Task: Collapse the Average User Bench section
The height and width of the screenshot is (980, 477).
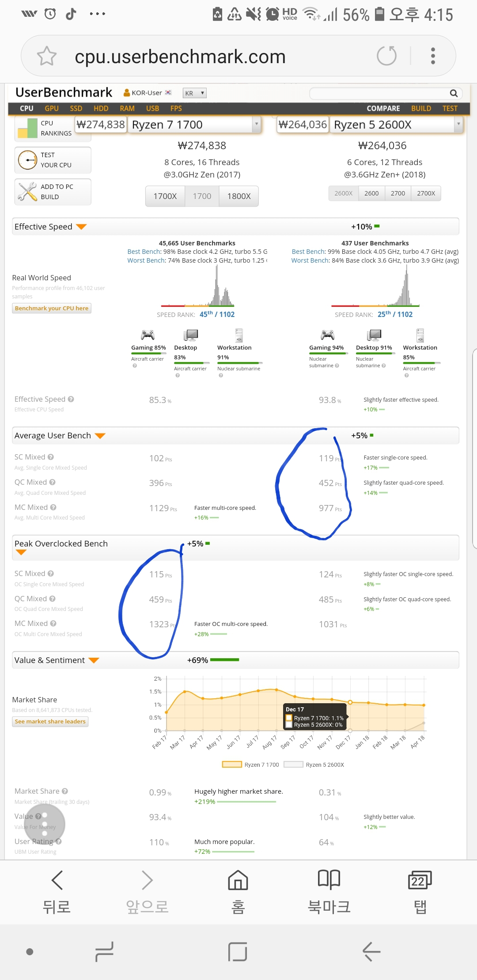Action: [x=100, y=436]
